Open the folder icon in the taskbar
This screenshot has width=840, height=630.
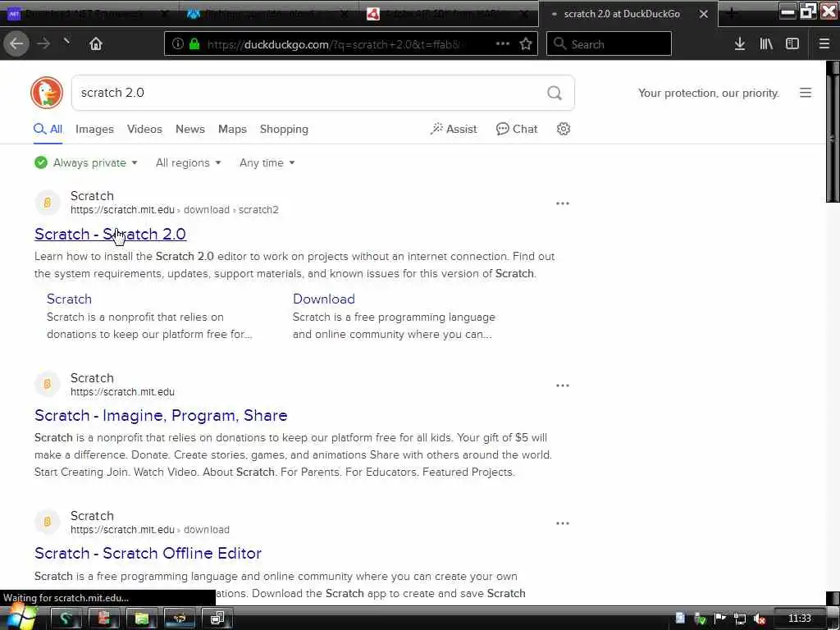(141, 619)
